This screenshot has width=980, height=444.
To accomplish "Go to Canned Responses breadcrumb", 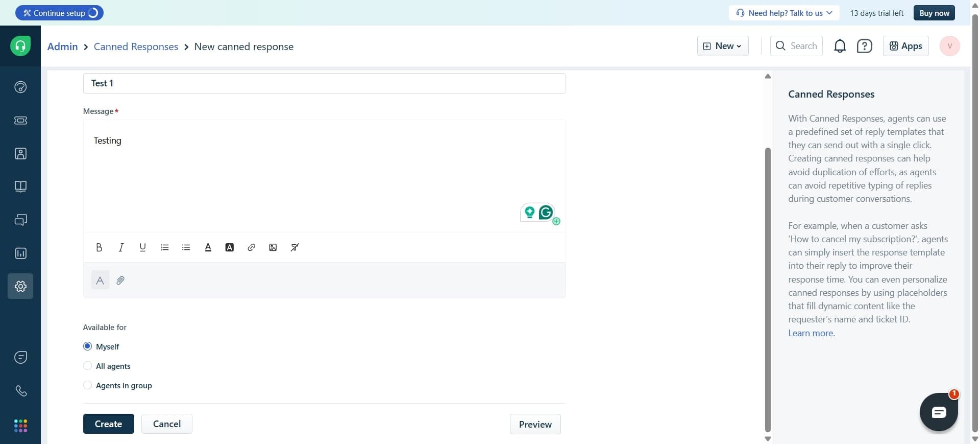I will pos(136,46).
